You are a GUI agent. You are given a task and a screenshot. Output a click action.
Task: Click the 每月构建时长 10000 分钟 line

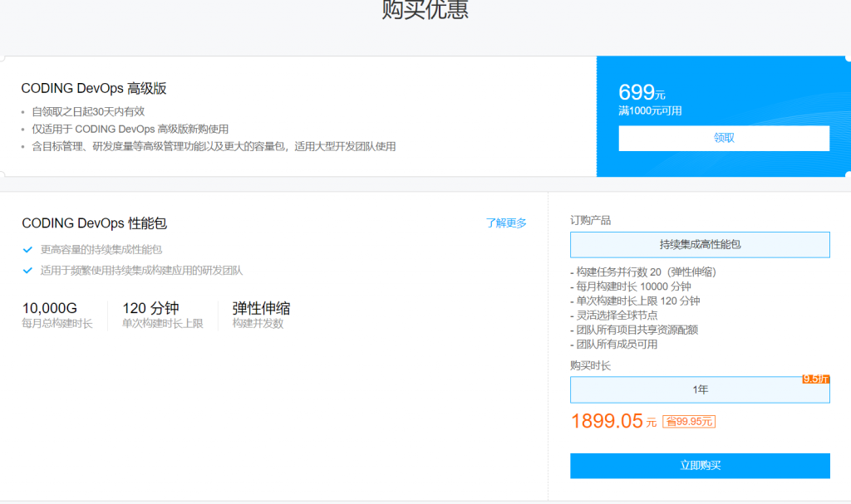(x=631, y=286)
